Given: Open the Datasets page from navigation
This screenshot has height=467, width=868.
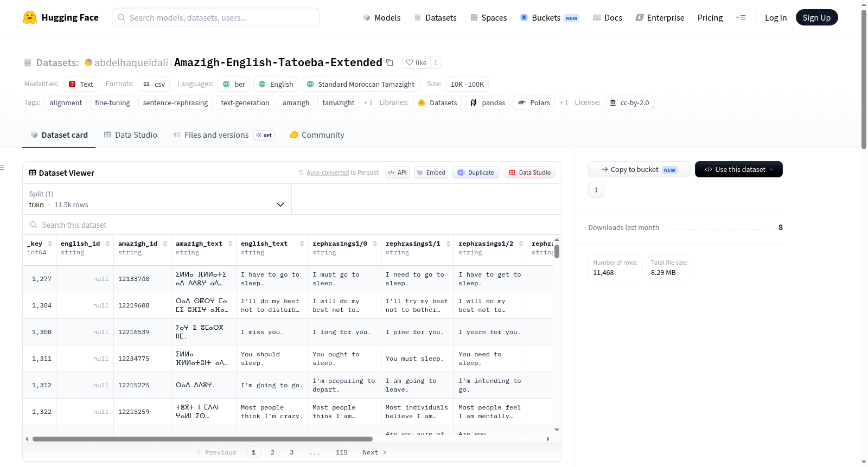Looking at the screenshot, I should [435, 17].
